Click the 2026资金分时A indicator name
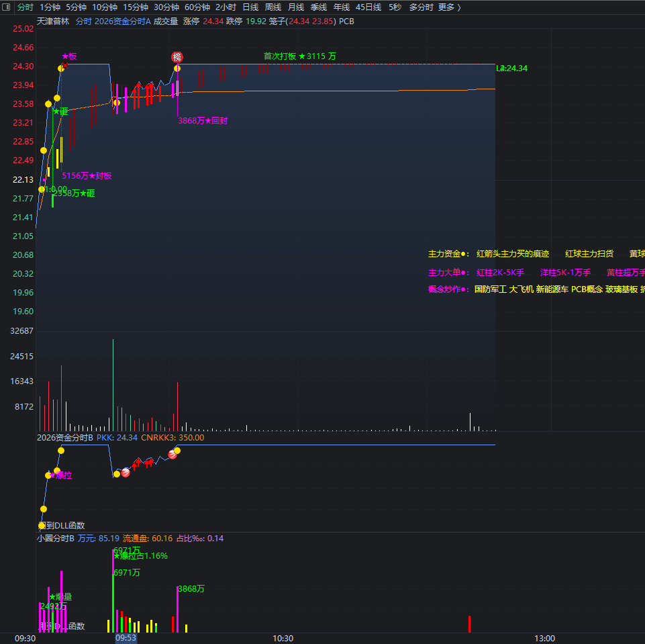Viewport: 645px width, 644px height. pos(123,21)
